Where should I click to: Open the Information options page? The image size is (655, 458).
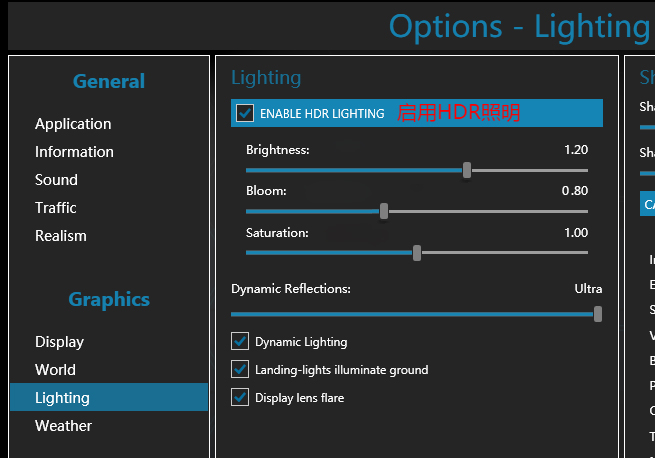74,152
